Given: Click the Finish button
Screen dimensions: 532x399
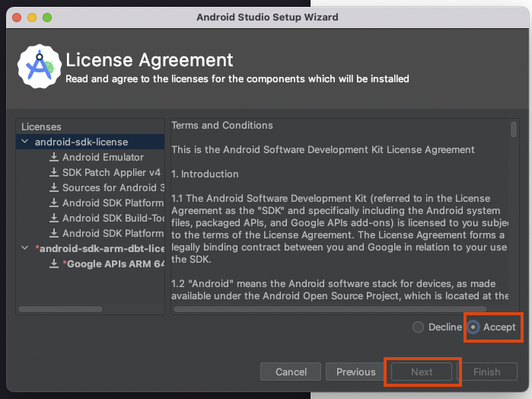Looking at the screenshot, I should [487, 372].
